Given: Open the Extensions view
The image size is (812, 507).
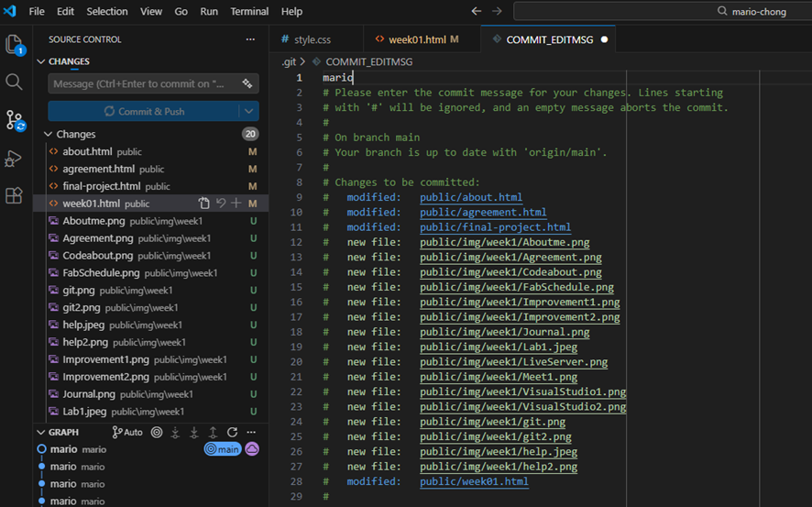Looking at the screenshot, I should [14, 195].
